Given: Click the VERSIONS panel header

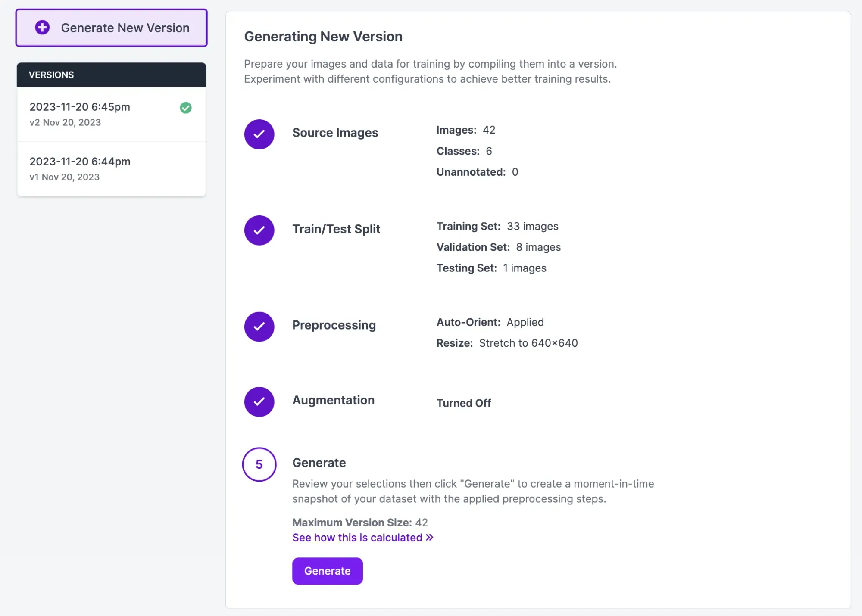Looking at the screenshot, I should (111, 75).
